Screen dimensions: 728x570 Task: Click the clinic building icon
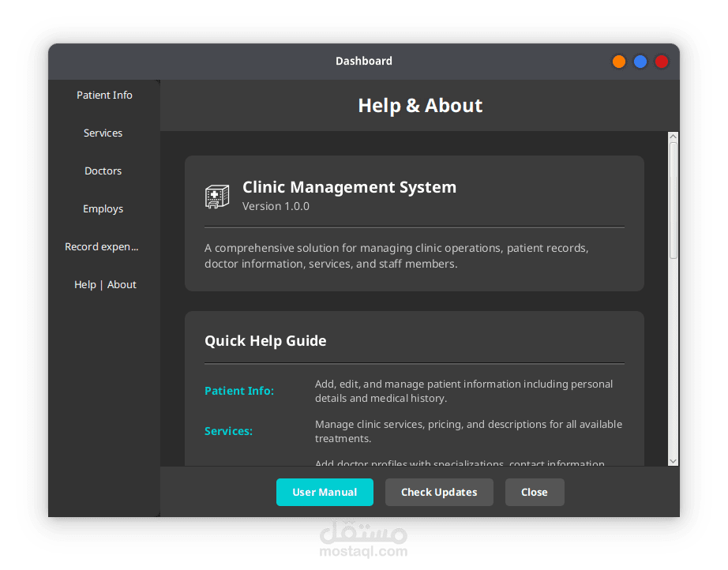(x=217, y=197)
